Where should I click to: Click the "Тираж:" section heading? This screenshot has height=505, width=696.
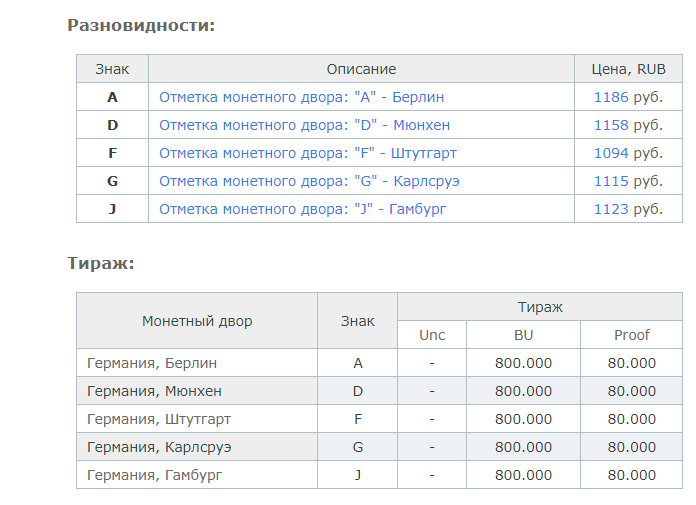point(101,263)
